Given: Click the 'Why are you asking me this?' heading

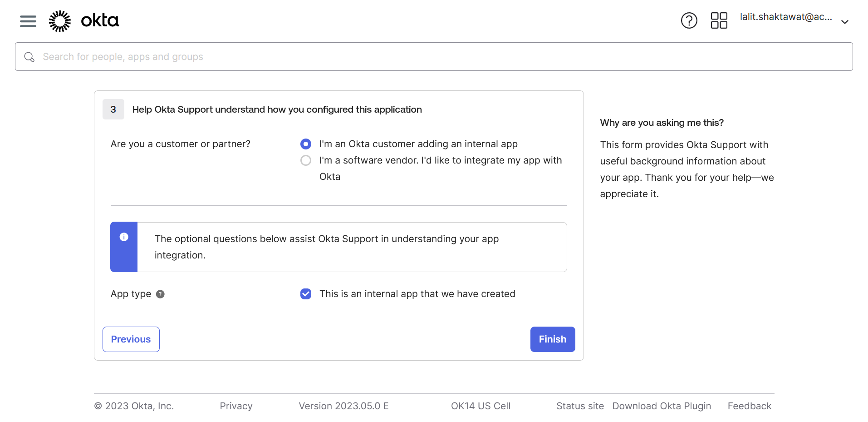Looking at the screenshot, I should pyautogui.click(x=662, y=123).
